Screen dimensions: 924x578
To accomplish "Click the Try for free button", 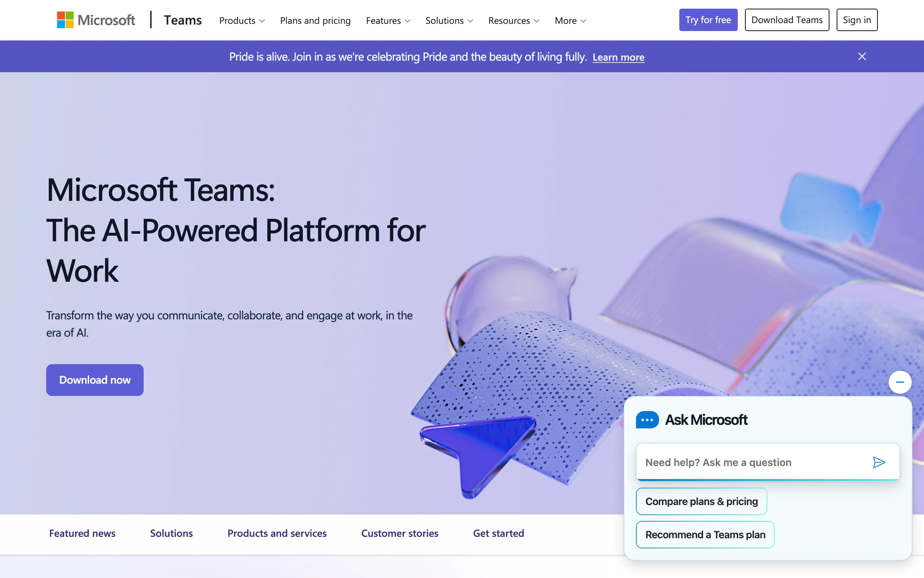I will pos(708,20).
